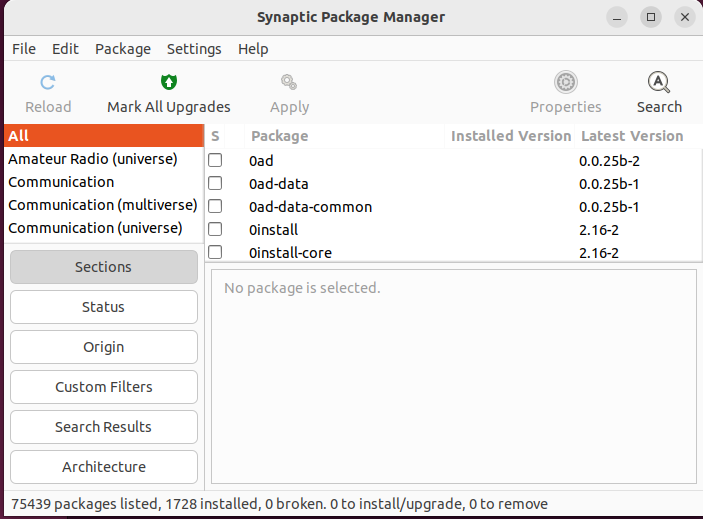The image size is (703, 519).
Task: Open the Help menu
Action: (253, 48)
